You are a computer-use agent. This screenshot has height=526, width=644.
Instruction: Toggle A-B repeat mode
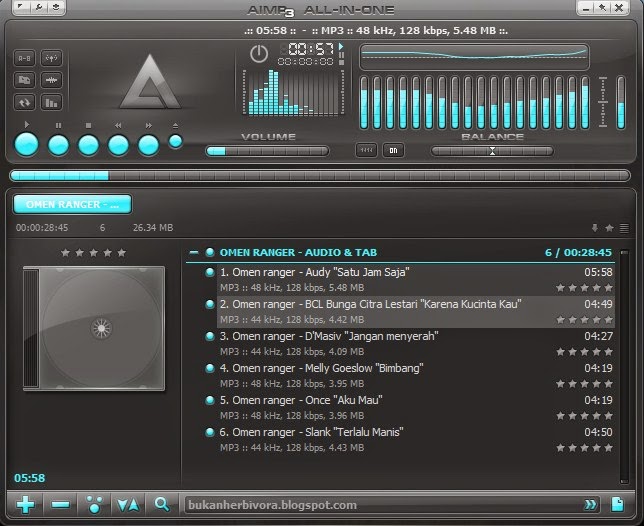coord(24,58)
